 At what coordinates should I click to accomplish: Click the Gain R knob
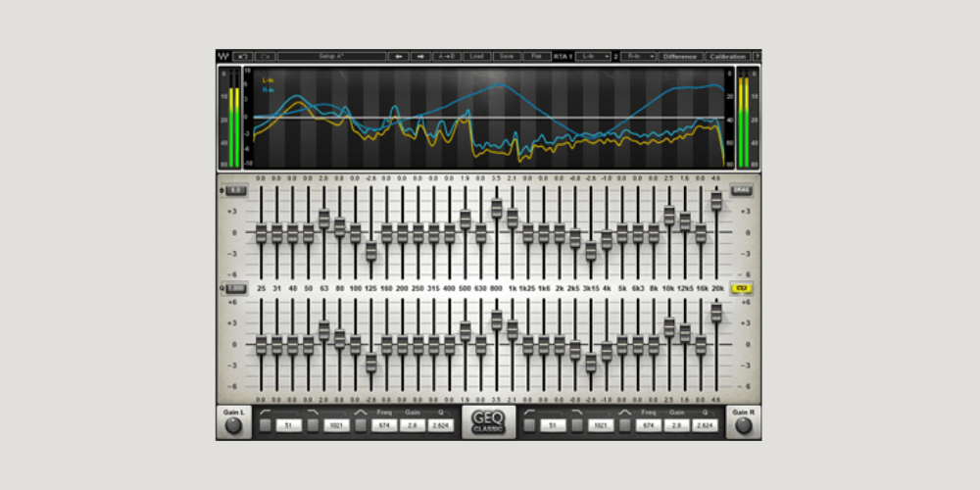[x=744, y=426]
